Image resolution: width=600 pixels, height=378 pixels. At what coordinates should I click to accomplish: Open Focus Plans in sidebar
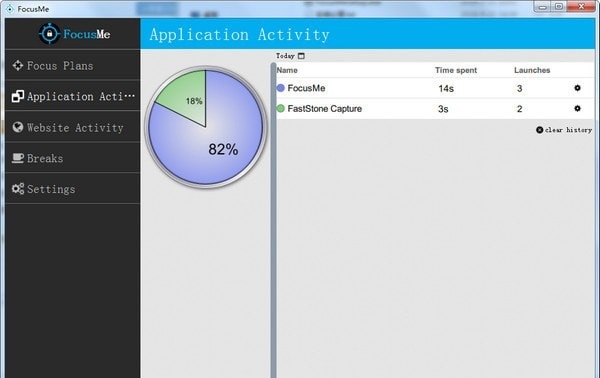(x=73, y=65)
